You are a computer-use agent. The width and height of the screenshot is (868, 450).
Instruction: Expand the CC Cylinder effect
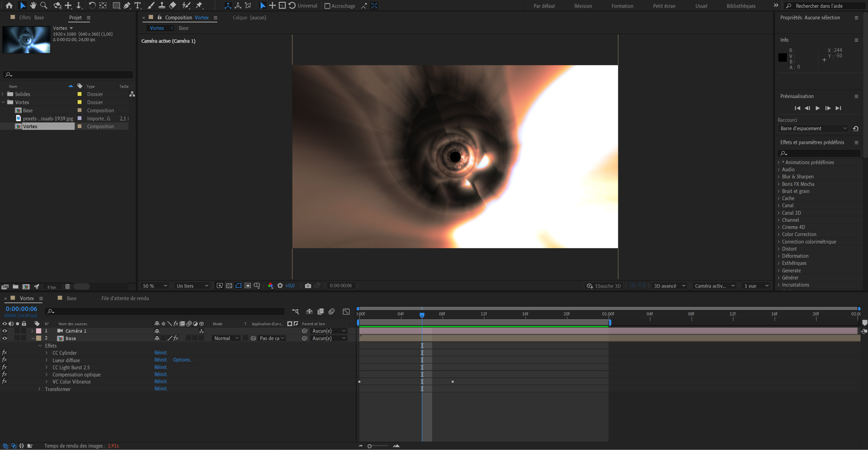pyautogui.click(x=47, y=353)
